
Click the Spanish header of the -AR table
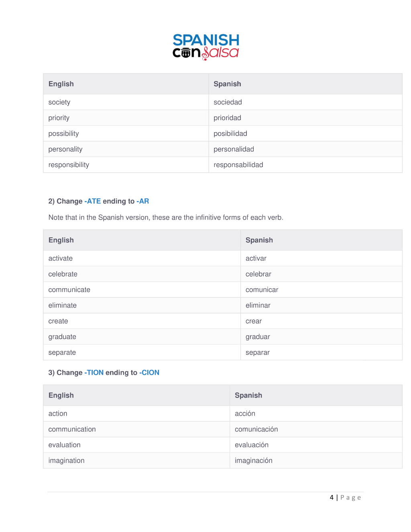259,240
